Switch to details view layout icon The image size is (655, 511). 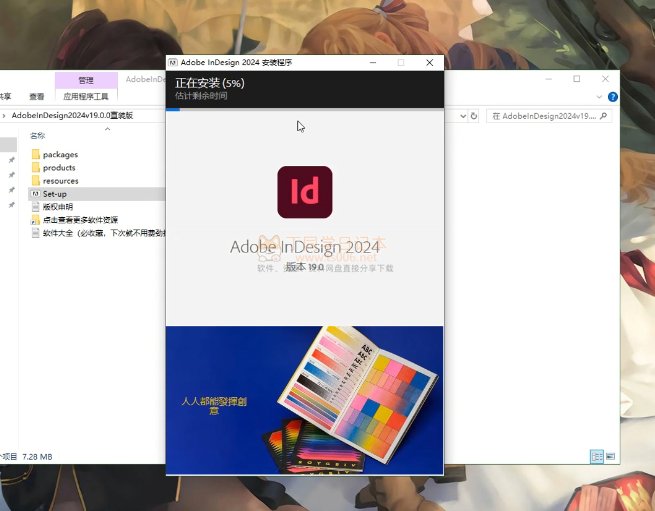click(596, 456)
